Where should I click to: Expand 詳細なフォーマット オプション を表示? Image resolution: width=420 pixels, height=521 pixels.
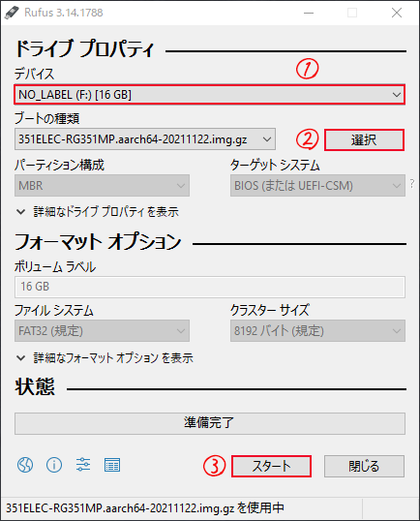105,358
